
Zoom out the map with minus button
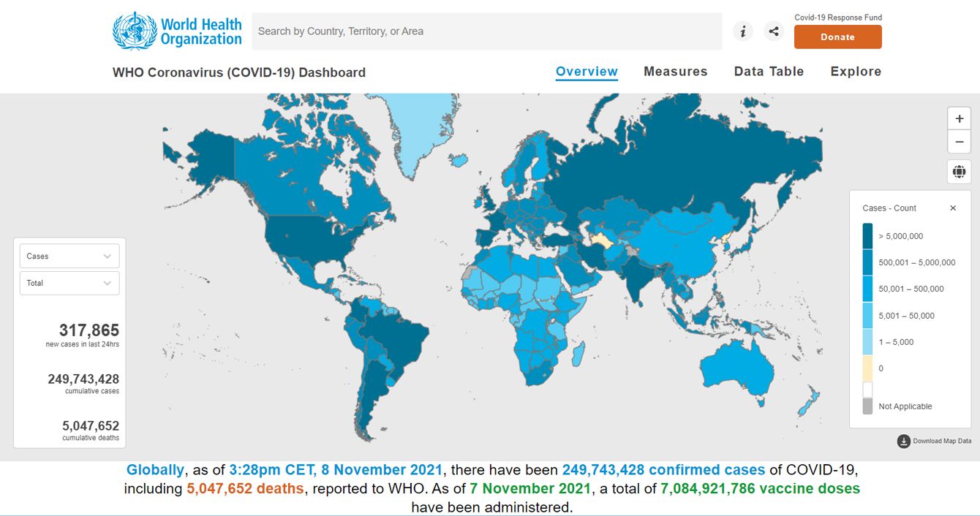pos(959,142)
